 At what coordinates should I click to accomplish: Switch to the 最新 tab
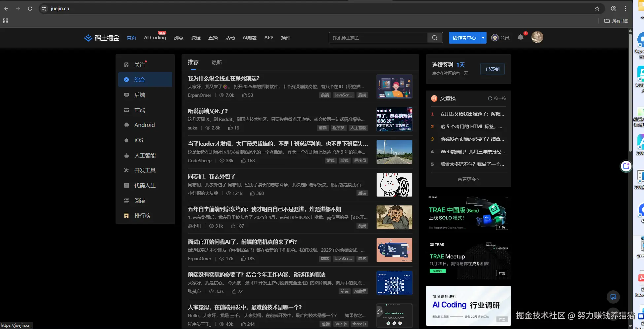(217, 62)
